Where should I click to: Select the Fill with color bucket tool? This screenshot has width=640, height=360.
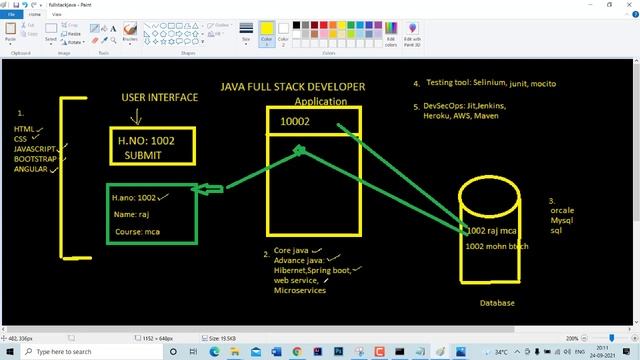click(104, 28)
